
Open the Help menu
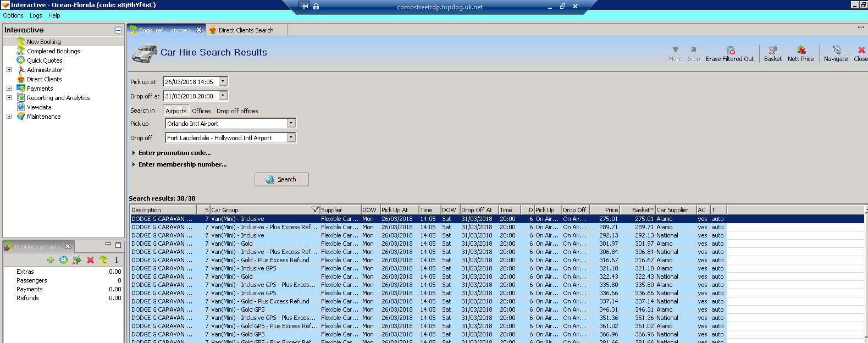point(54,15)
